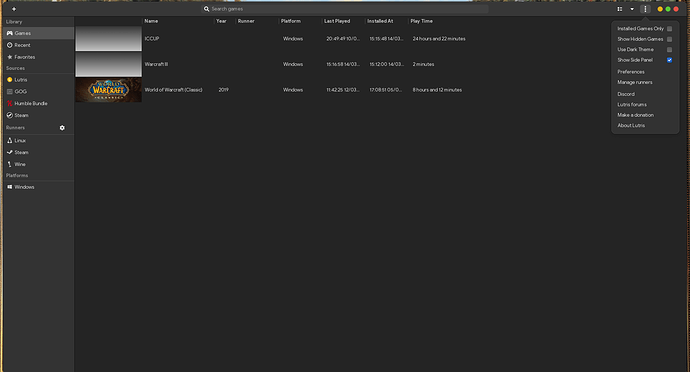Open About Lutris
Image resolution: width=690 pixels, height=372 pixels.
[x=631, y=125]
